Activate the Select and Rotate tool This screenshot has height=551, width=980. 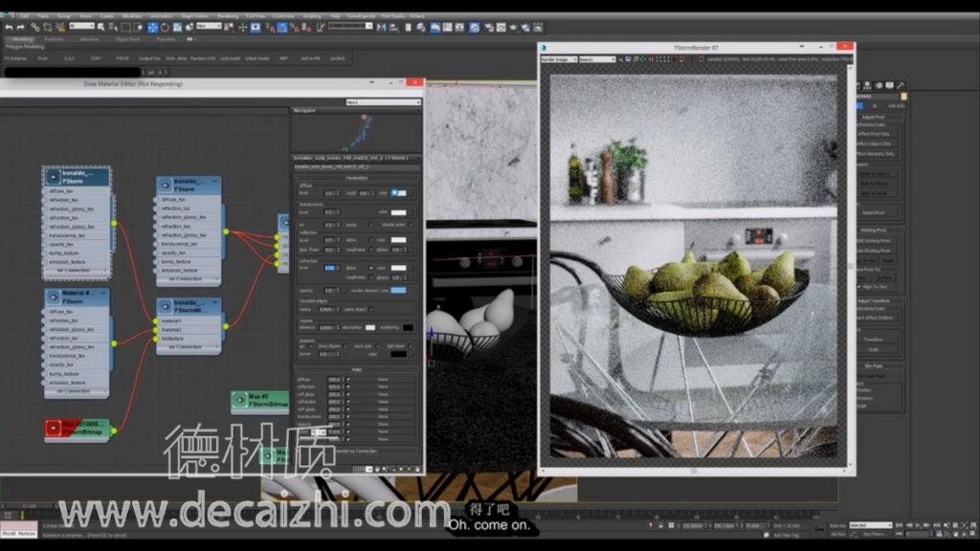(165, 28)
